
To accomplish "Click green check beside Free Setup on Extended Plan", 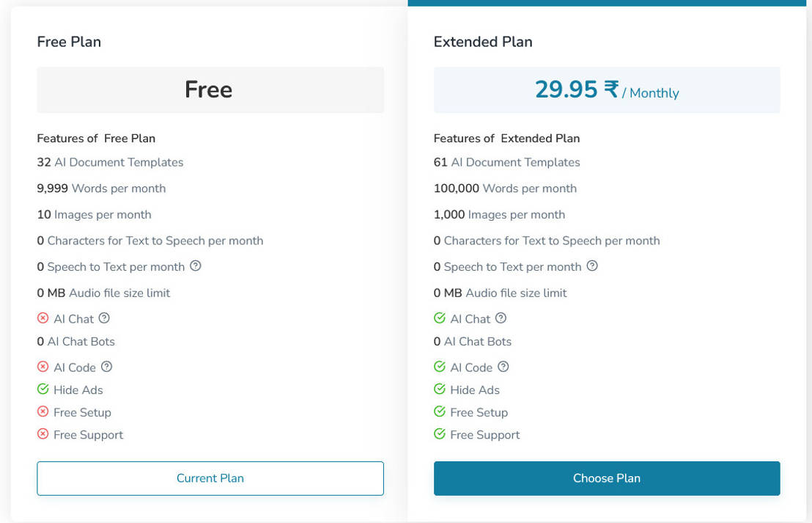I will pos(440,412).
